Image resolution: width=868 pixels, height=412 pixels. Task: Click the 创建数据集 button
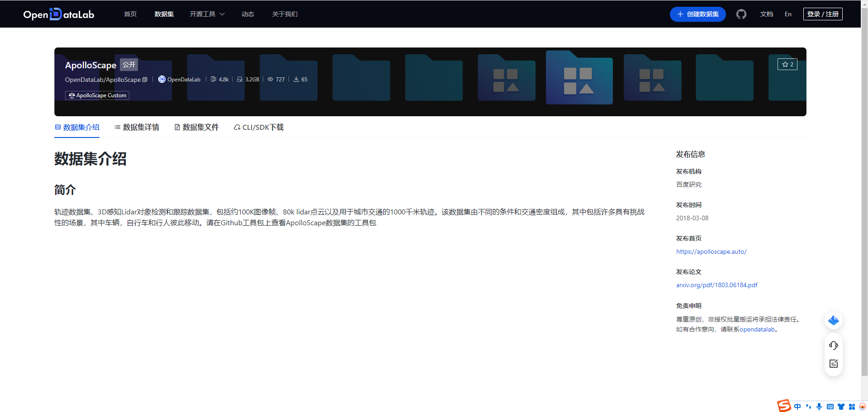(x=697, y=14)
